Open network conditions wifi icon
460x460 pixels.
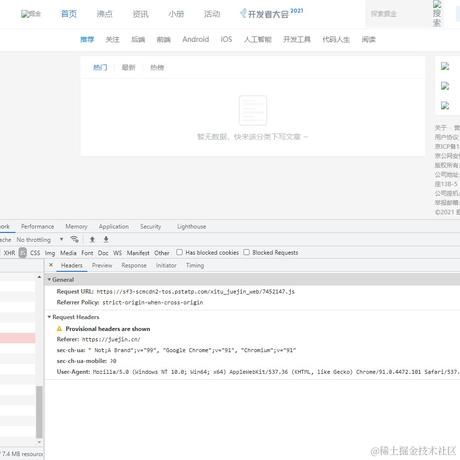(75, 239)
